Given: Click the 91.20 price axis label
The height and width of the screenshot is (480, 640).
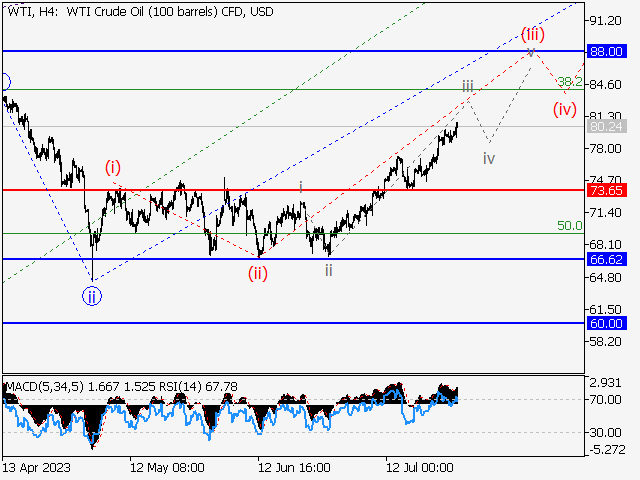Looking at the screenshot, I should (x=606, y=20).
